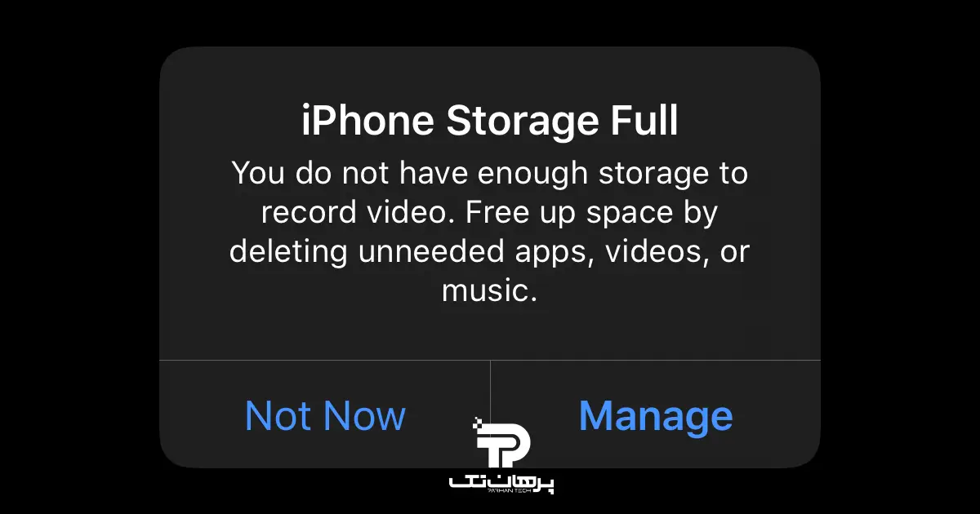The width and height of the screenshot is (980, 514).
Task: Click the line starting with record video
Action: click(x=490, y=212)
